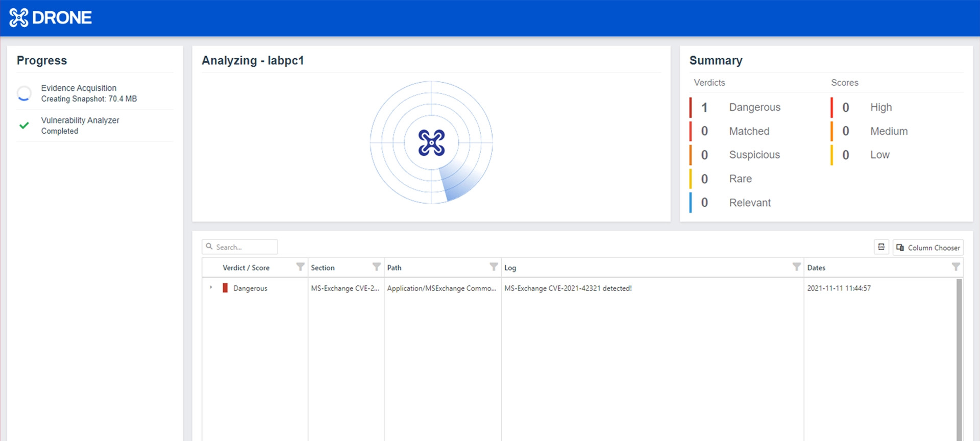Open filter for Log column
Screen dimensions: 980x441
click(796, 267)
